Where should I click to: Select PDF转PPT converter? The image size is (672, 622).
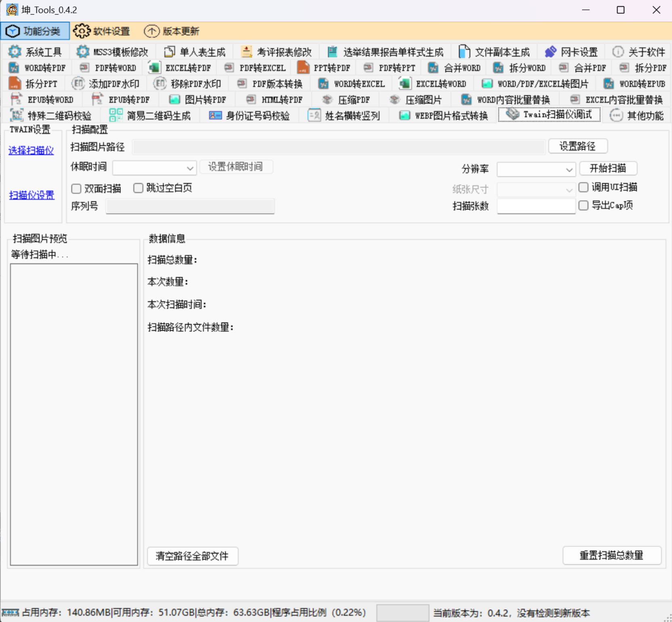pyautogui.click(x=389, y=67)
